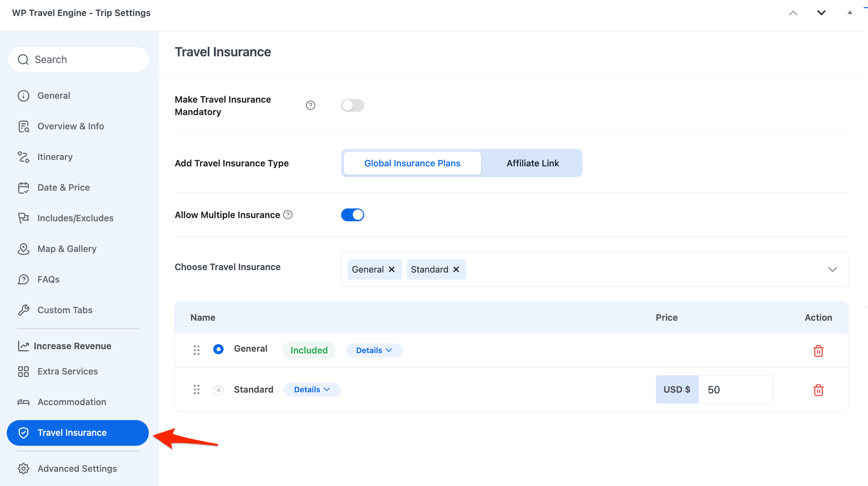Viewport: 868px width, 486px height.
Task: Click help icon next to Allow Multiple Insurance
Action: point(288,215)
